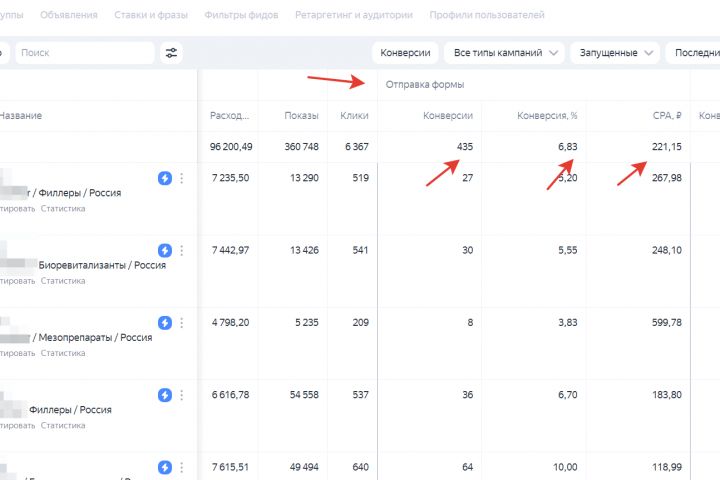Open the Ставки и фразы tab

pos(151,15)
